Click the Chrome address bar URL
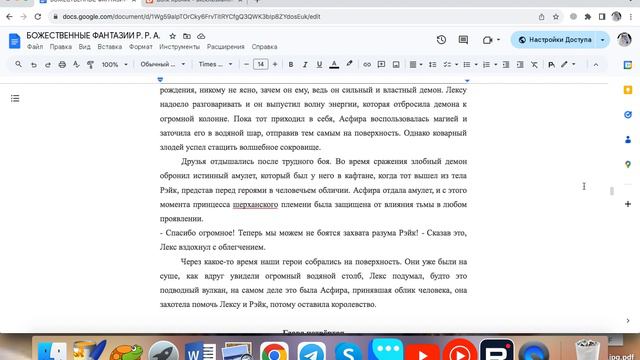Screen dimensions: 640x360 [x=191, y=17]
